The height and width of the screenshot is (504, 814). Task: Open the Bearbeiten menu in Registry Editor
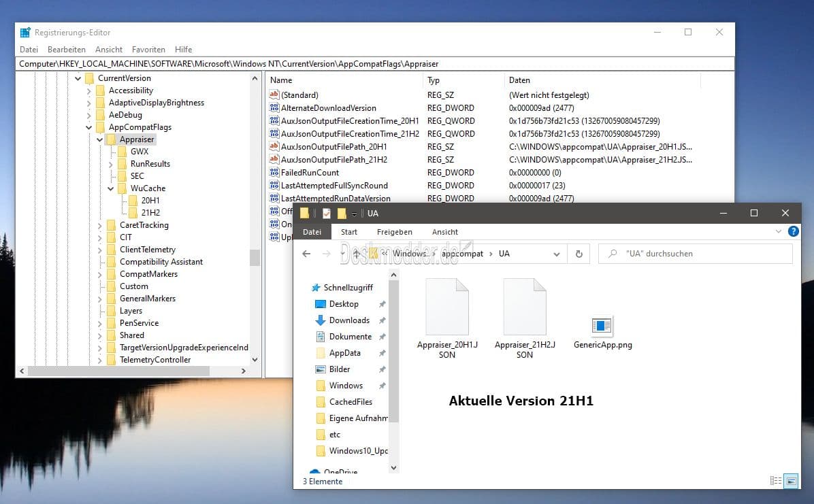(67, 49)
